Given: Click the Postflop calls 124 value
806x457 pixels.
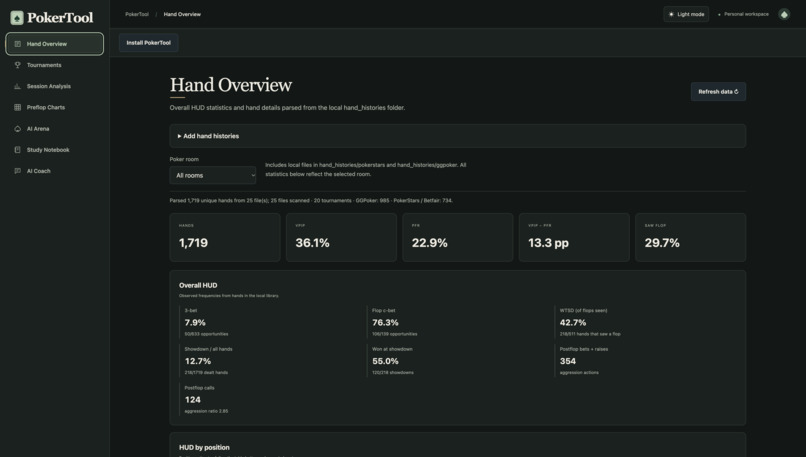Looking at the screenshot, I should click(193, 399).
